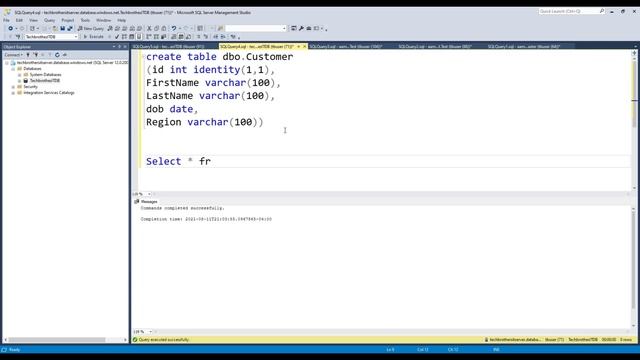
Task: Open the File menu
Action: pos(6,20)
